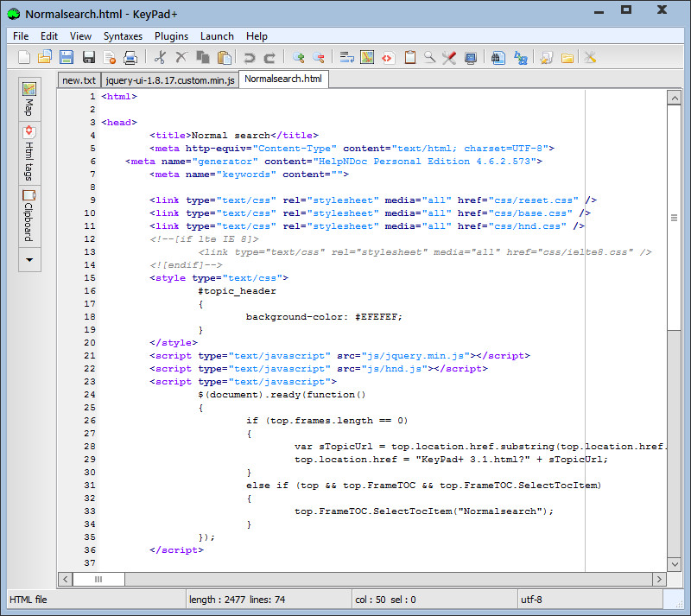Viewport: 691px width, 616px height.
Task: Zoom out of the editor text
Action: pos(319,57)
